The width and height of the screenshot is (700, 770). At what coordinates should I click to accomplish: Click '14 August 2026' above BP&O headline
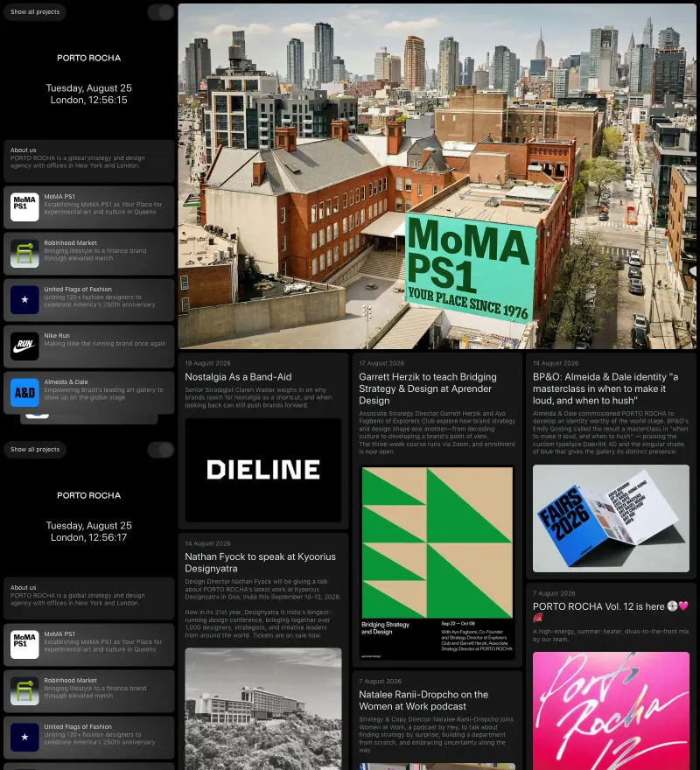tap(556, 363)
